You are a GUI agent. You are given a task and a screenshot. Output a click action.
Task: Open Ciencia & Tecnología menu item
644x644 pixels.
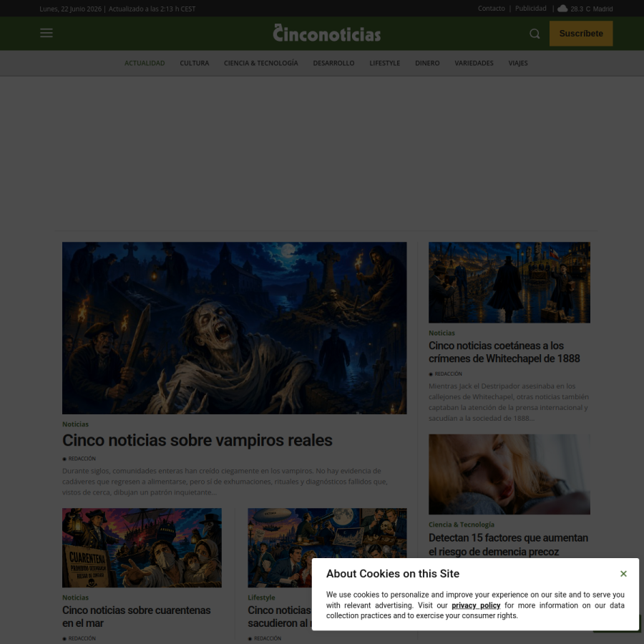coord(260,63)
